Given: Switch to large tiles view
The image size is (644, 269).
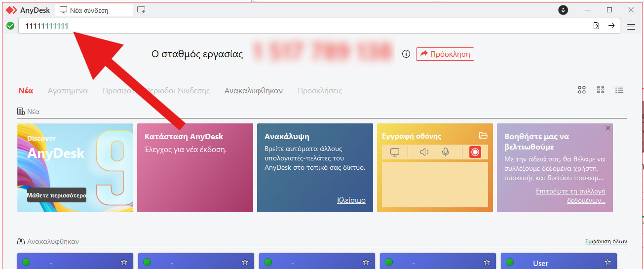Looking at the screenshot, I should click(x=582, y=90).
